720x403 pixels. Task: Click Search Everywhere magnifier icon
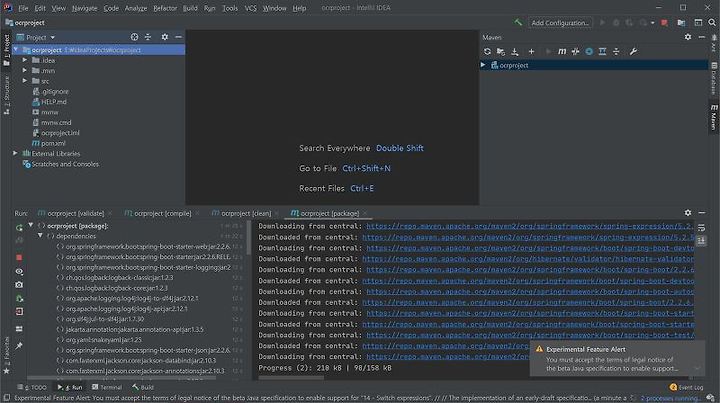[x=712, y=22]
